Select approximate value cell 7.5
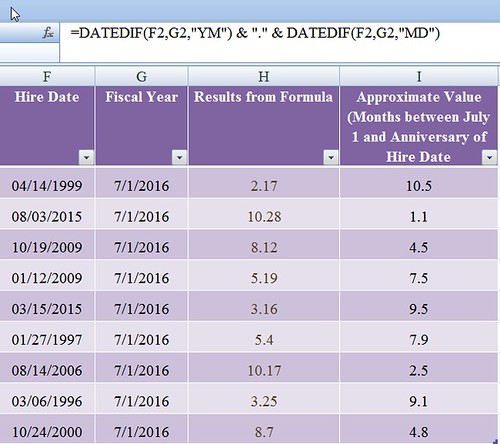This screenshot has width=500, height=444. [x=419, y=275]
